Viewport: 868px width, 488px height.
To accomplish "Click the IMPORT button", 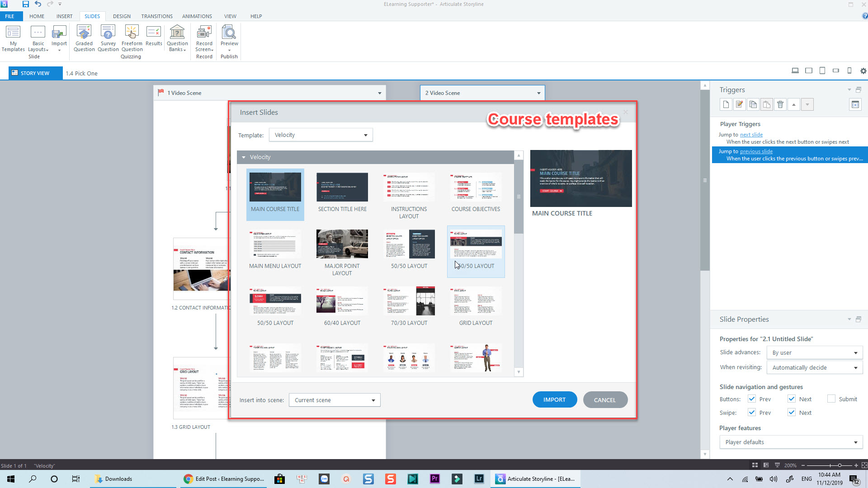I will tap(554, 400).
